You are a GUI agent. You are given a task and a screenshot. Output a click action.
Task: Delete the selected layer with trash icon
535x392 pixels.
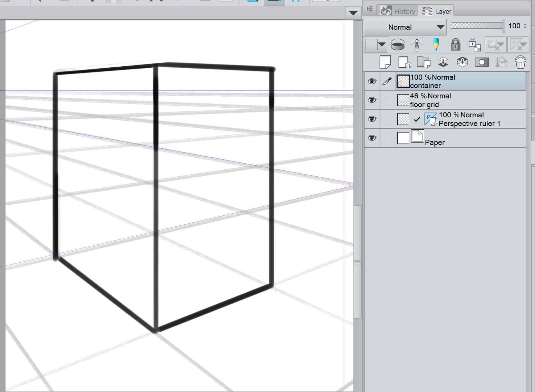pos(520,62)
